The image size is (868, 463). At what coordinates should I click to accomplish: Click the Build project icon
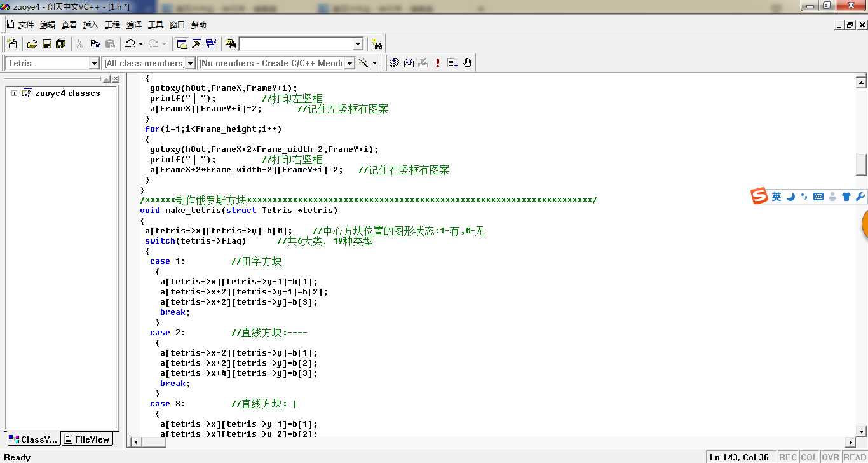409,63
